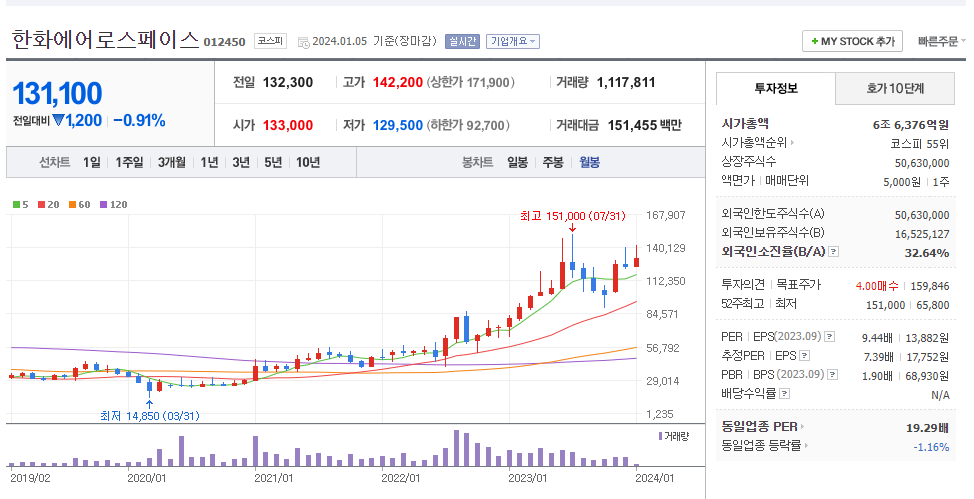Switch to the 호가10단계 tab
Screen dimensions: 974x499
pyautogui.click(x=895, y=88)
